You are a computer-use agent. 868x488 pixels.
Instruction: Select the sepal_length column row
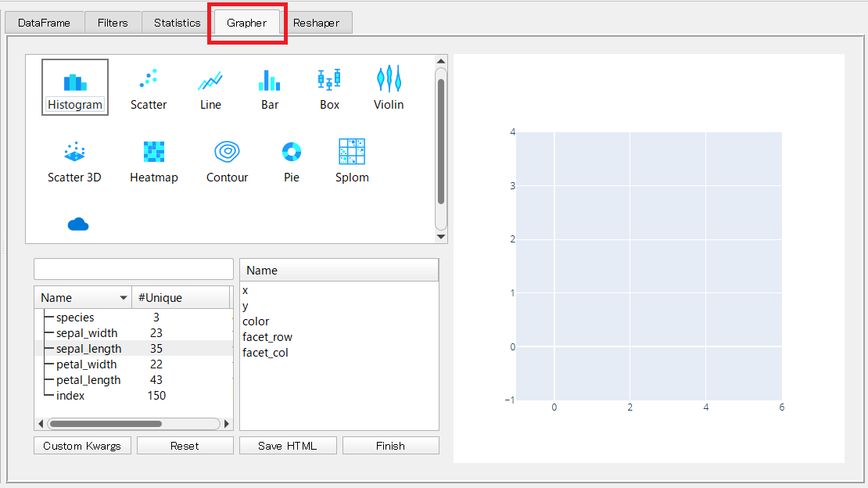[x=88, y=349]
